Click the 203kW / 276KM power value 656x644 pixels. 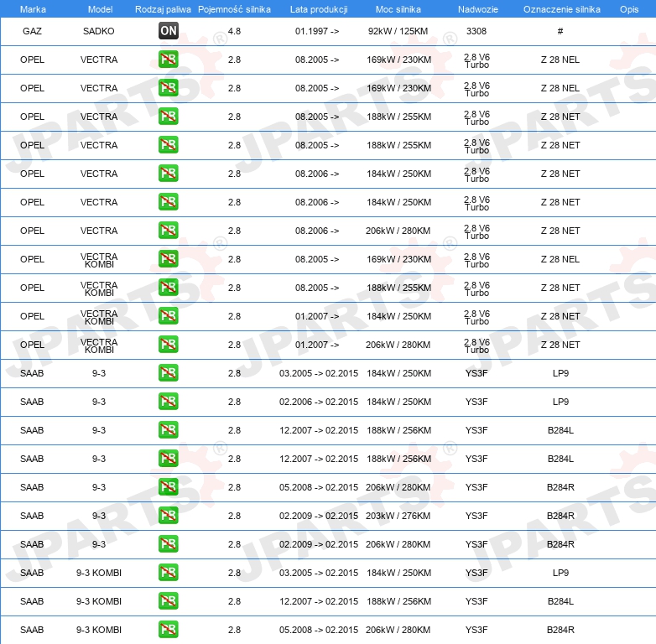click(398, 516)
